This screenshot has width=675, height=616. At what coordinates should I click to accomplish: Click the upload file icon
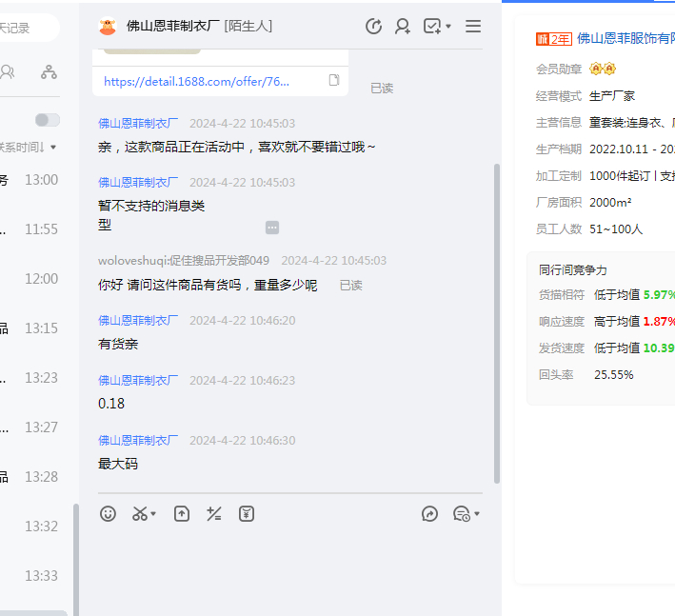click(182, 514)
